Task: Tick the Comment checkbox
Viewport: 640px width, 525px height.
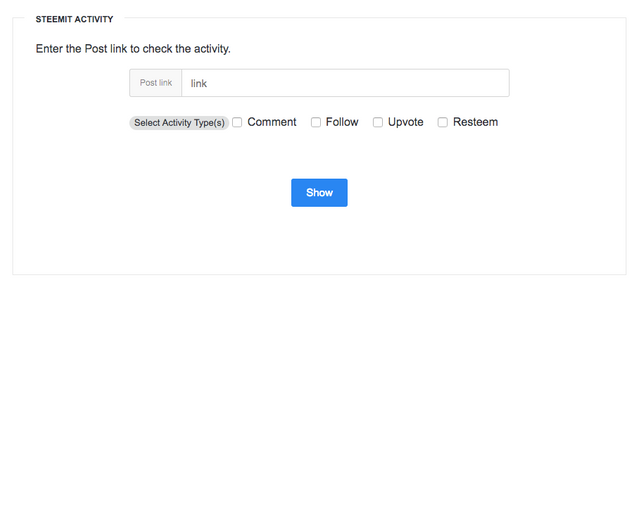Action: [x=237, y=123]
